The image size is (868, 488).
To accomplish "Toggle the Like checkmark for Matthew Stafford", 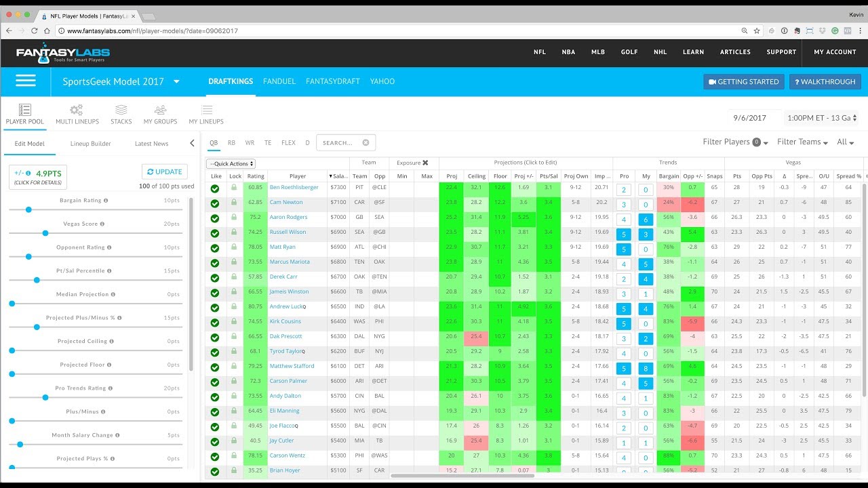I will [x=215, y=367].
